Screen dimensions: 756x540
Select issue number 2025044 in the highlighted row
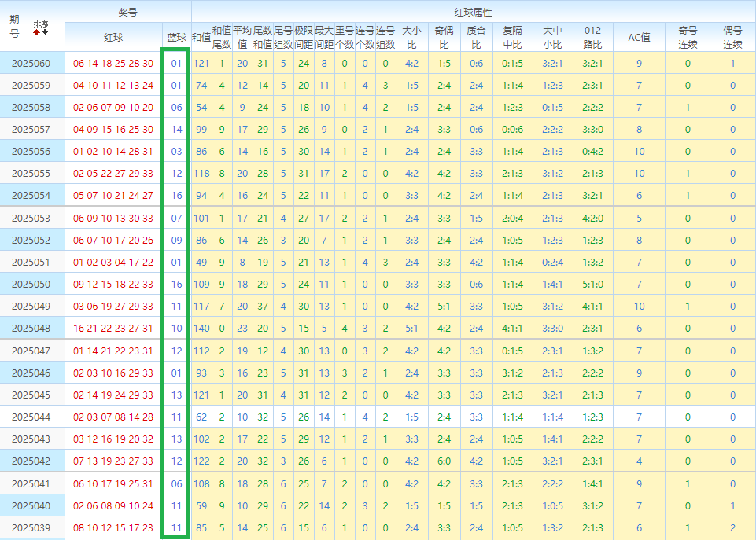(31, 417)
